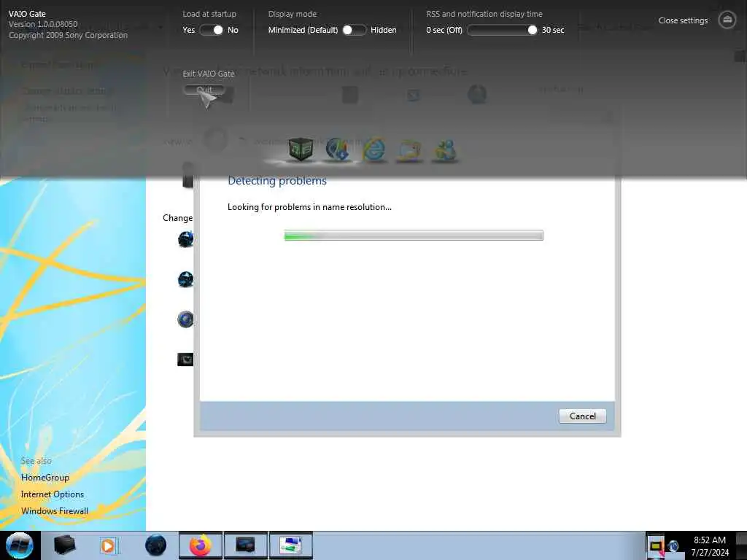Choose Yes for Load at startup
Image resolution: width=747 pixels, height=560 pixels.
point(189,30)
